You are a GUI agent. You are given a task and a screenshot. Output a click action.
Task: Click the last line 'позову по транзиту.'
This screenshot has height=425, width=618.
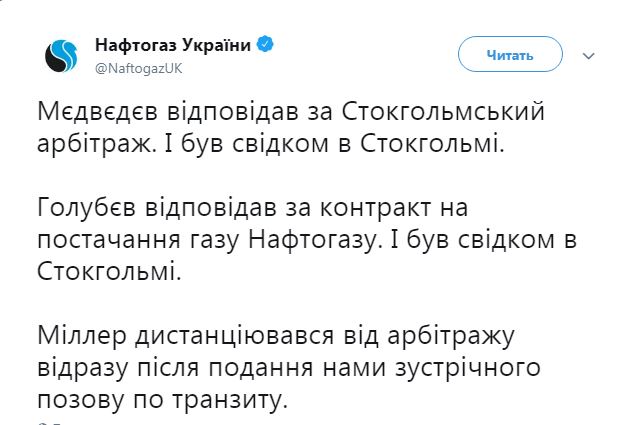pos(166,398)
